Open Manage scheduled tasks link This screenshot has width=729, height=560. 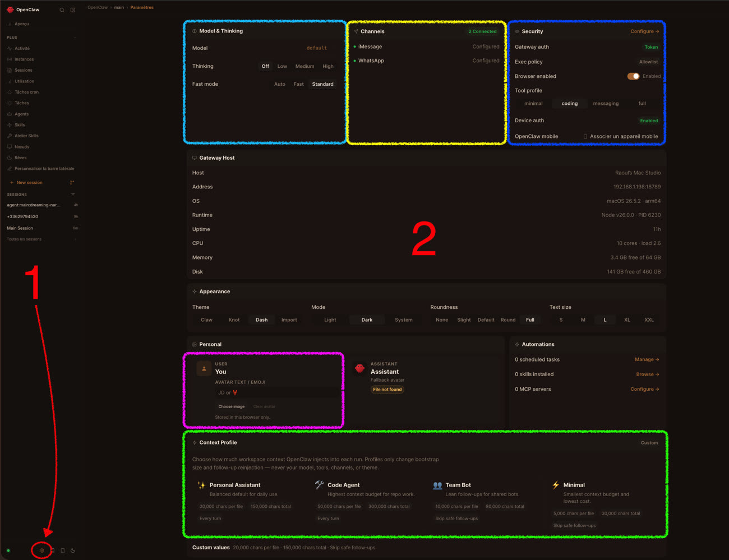(x=647, y=360)
